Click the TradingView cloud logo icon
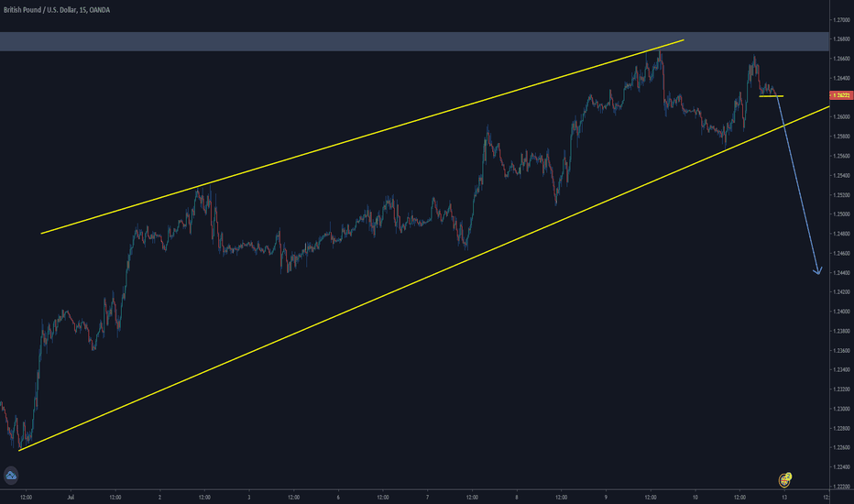Image resolution: width=854 pixels, height=504 pixels. (x=11, y=476)
